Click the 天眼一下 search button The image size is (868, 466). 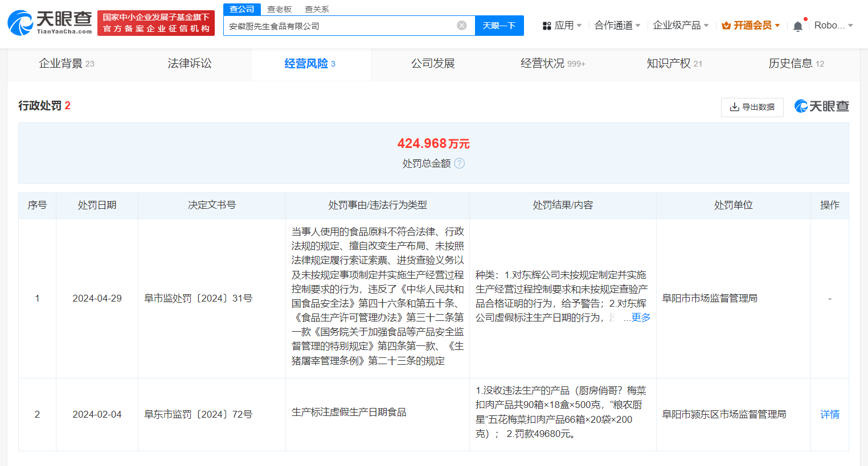click(499, 25)
